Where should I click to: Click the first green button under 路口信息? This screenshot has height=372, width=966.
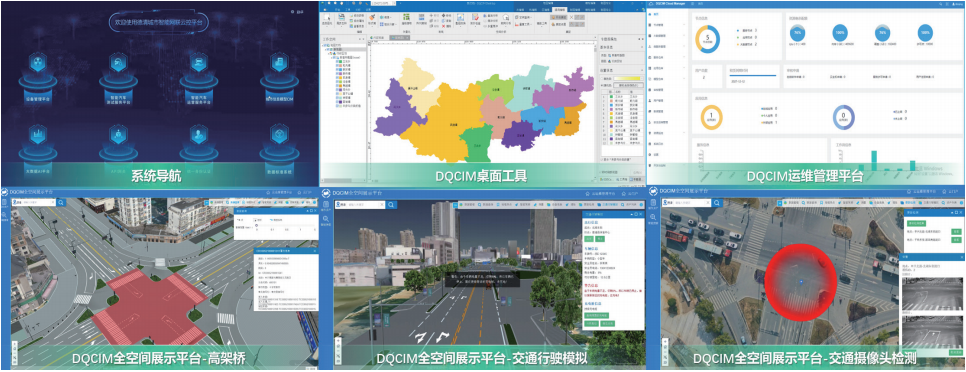pyautogui.click(x=588, y=238)
